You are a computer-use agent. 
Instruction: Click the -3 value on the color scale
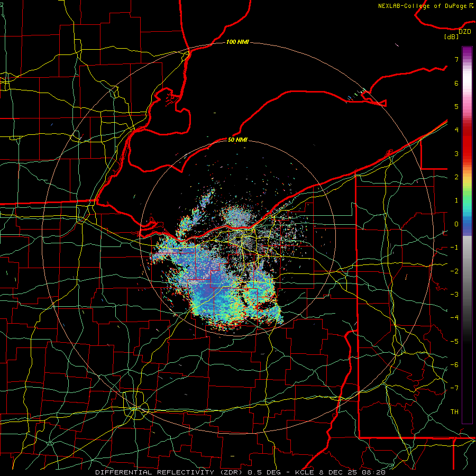454,295
